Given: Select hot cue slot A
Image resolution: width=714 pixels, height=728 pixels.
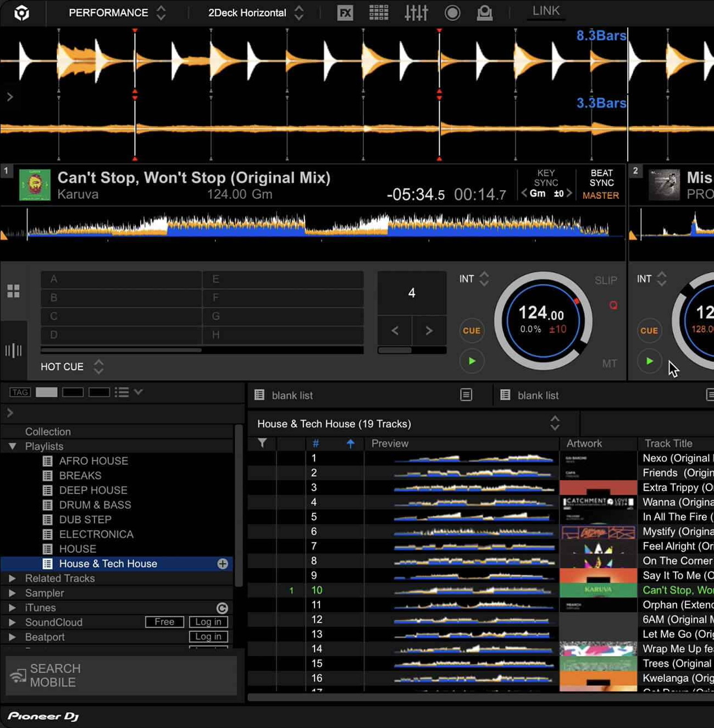Looking at the screenshot, I should tap(121, 279).
